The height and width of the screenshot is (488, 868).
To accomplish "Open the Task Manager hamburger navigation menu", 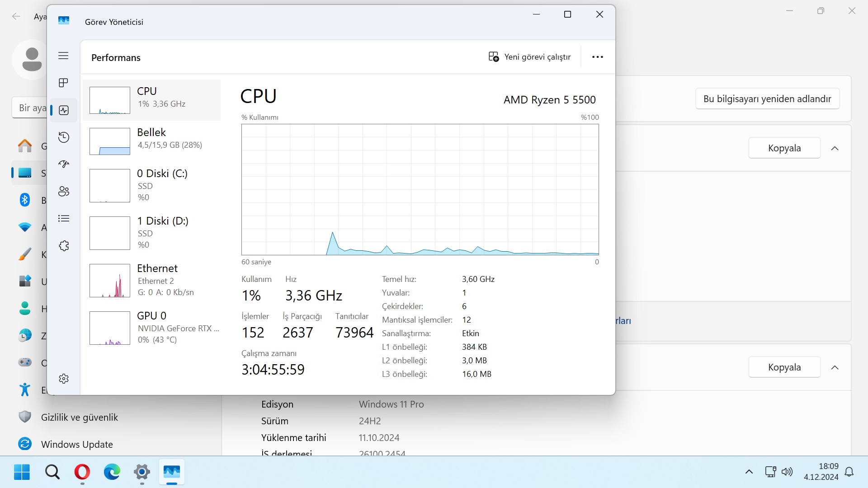I will 63,56.
